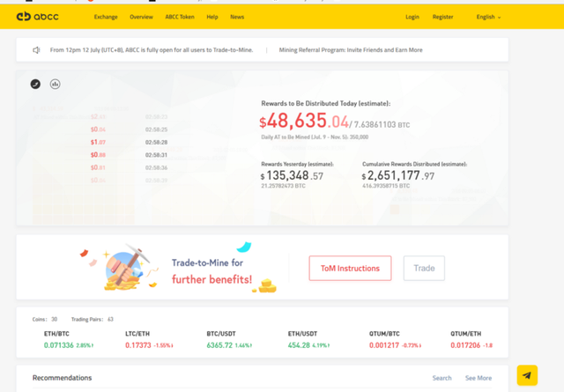Click the ABCC logo
This screenshot has height=392, width=564.
tap(37, 17)
